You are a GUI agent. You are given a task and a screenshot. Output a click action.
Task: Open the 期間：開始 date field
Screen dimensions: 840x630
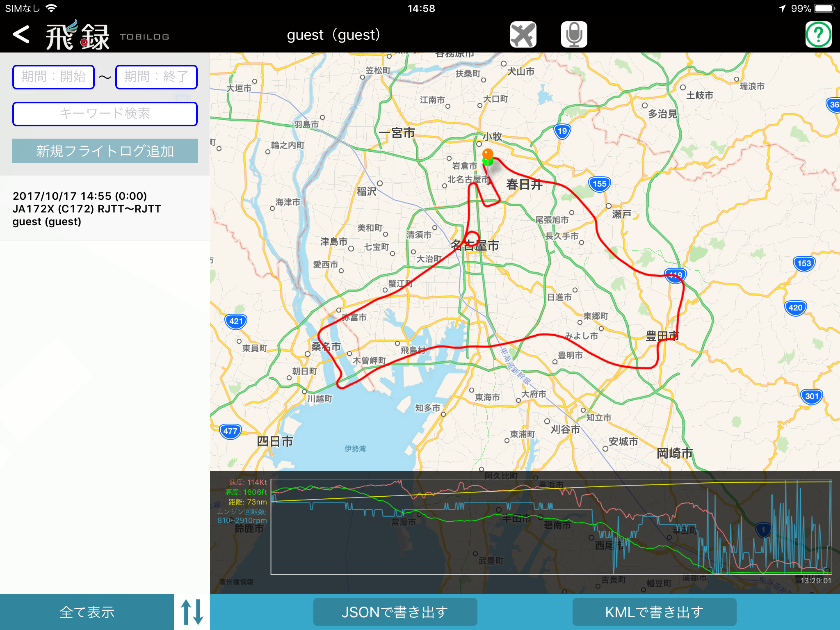coord(53,76)
